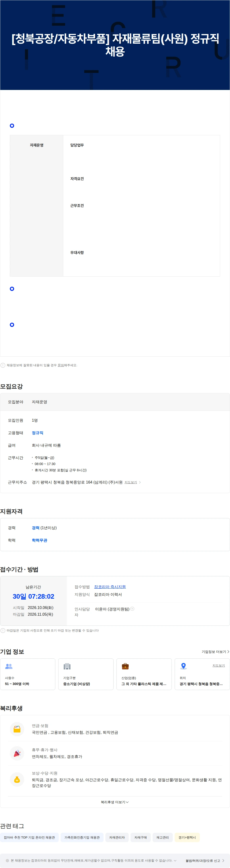The image size is (230, 868).
Task: Select the 자재관리자 tag
Action: (117, 837)
